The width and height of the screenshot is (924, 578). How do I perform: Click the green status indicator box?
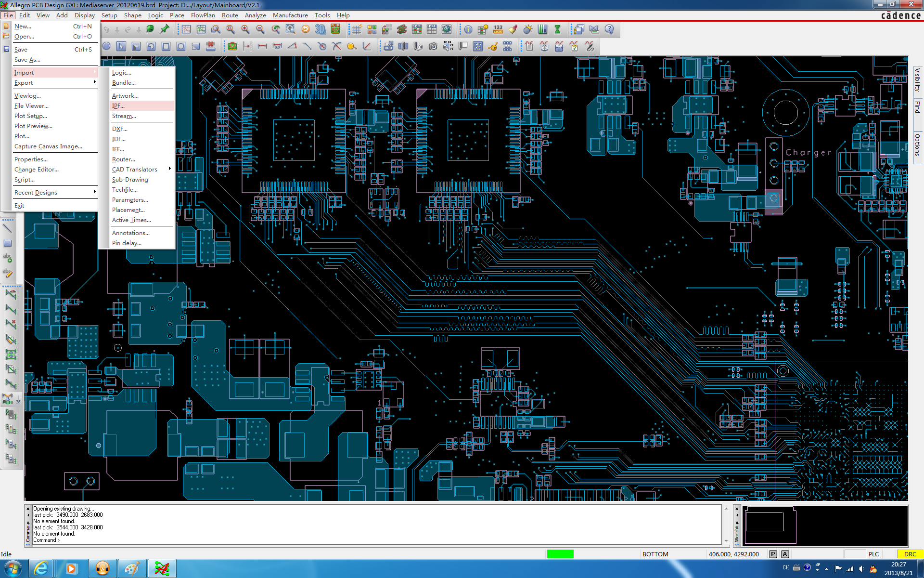[x=560, y=554]
